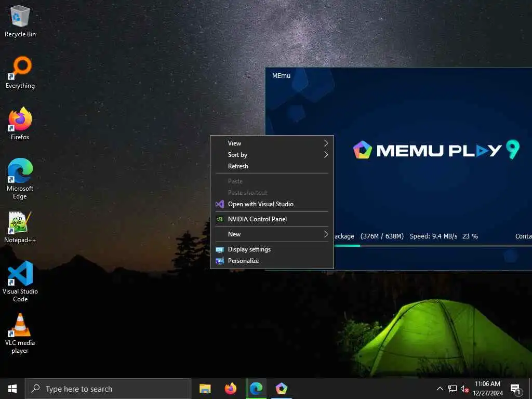Click the New submenu arrow
The width and height of the screenshot is (532, 399).
(x=326, y=234)
